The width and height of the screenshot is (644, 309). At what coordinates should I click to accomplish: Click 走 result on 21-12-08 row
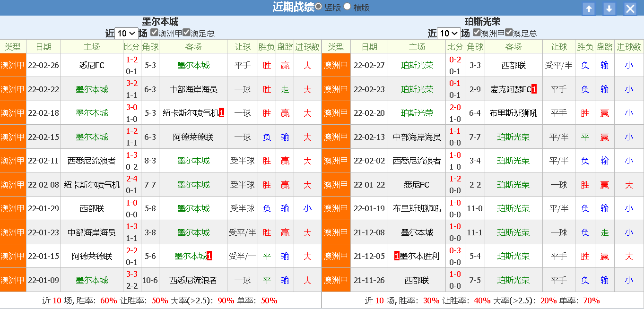(x=605, y=232)
